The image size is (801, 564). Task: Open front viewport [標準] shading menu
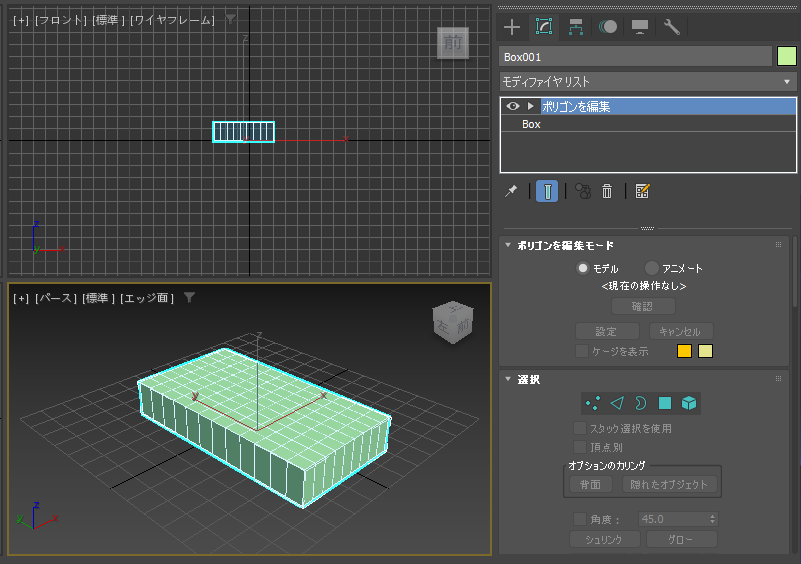coord(108,20)
